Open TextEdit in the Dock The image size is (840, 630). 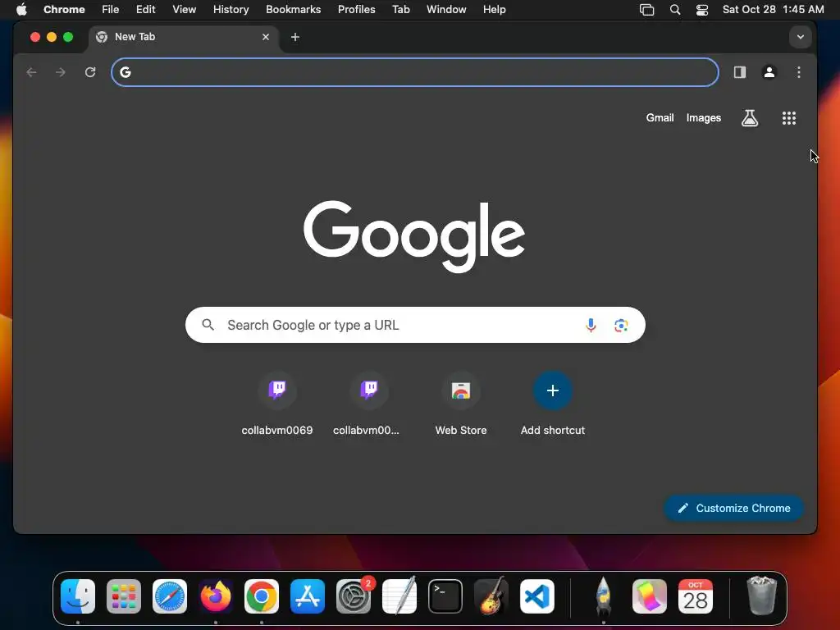pyautogui.click(x=399, y=596)
